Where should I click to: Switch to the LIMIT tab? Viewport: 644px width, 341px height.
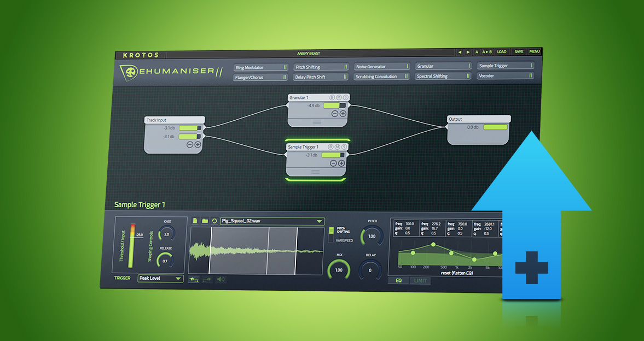click(420, 281)
